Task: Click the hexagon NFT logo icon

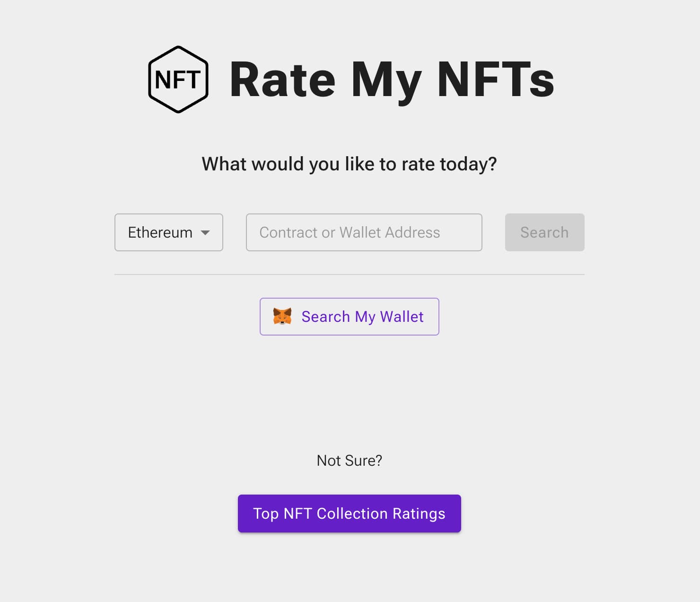Action: [x=178, y=80]
